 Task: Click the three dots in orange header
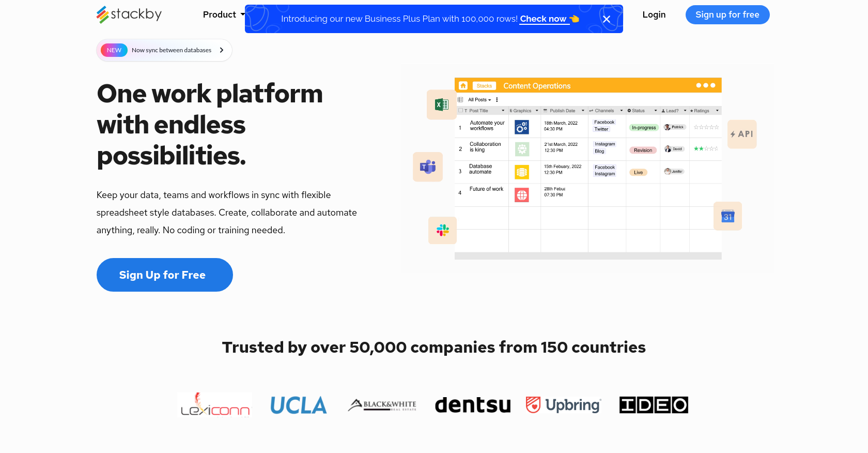(x=706, y=85)
